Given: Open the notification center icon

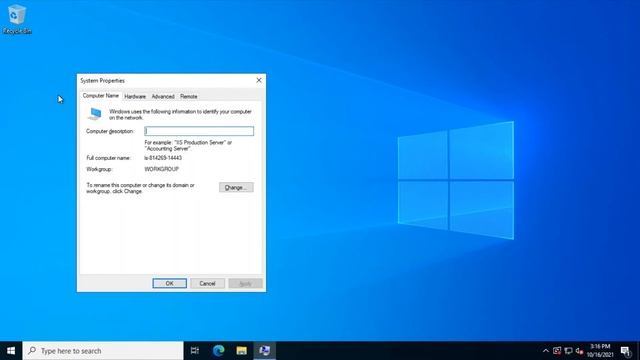Looking at the screenshot, I should [x=626, y=351].
